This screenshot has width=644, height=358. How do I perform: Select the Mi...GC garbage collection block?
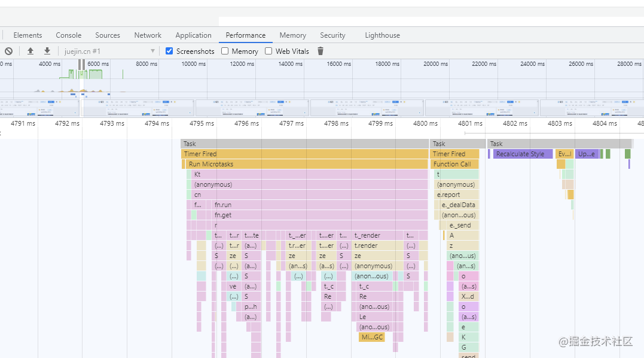371,337
